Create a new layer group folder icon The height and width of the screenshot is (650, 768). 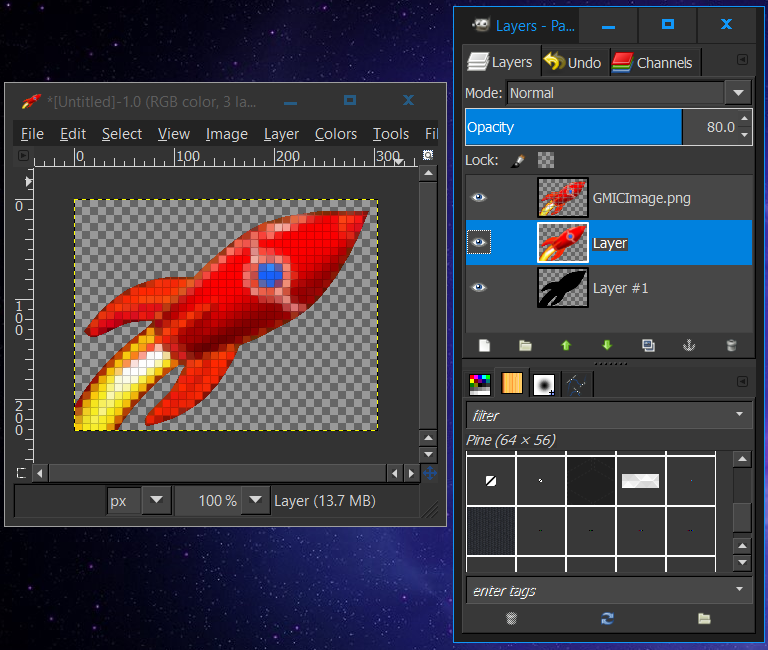pyautogui.click(x=525, y=346)
